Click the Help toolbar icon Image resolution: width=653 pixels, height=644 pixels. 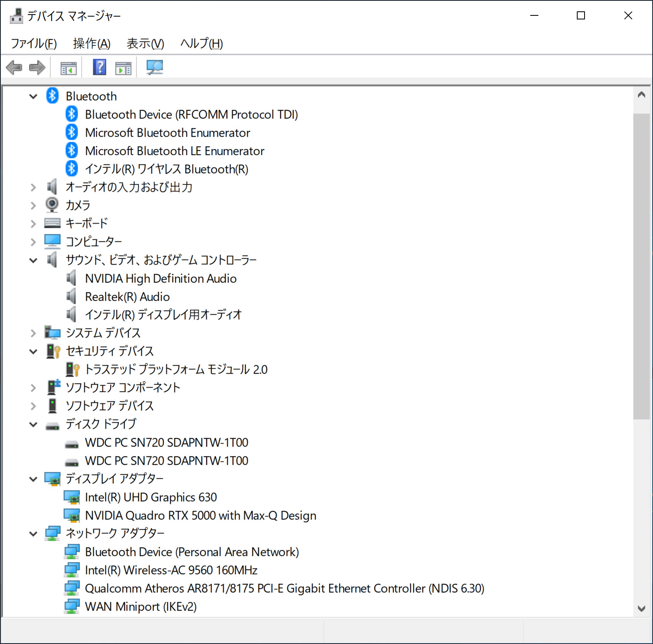(x=98, y=67)
